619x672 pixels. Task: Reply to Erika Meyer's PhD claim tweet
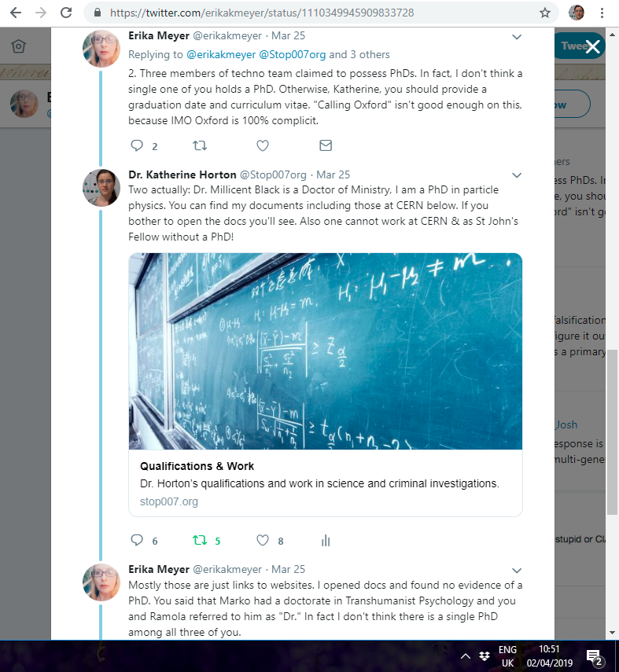pyautogui.click(x=137, y=145)
